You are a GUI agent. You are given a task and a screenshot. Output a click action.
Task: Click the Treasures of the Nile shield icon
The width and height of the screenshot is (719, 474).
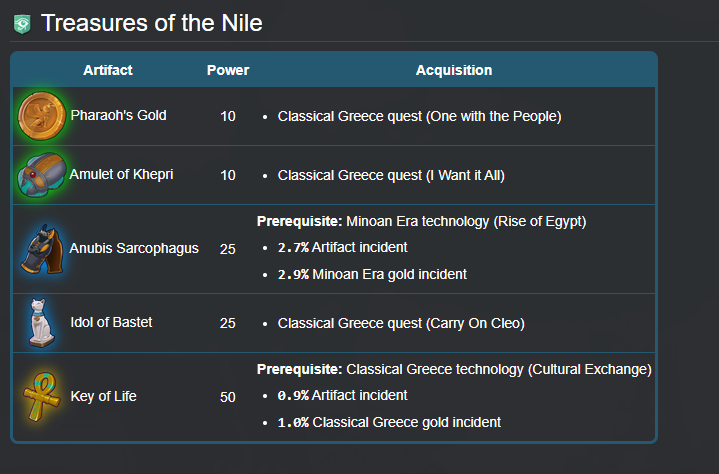click(22, 23)
